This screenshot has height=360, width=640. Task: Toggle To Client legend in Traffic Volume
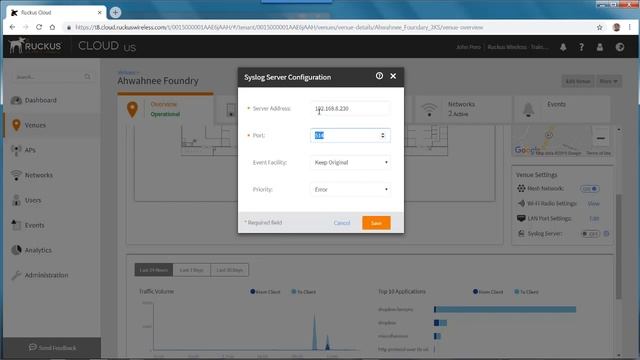click(303, 292)
